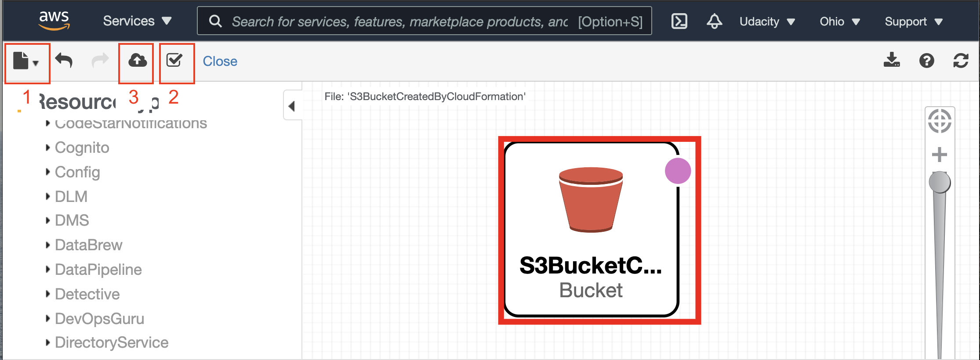Click the zoom slider handle
Viewport: 980px width, 360px height.
940,182
